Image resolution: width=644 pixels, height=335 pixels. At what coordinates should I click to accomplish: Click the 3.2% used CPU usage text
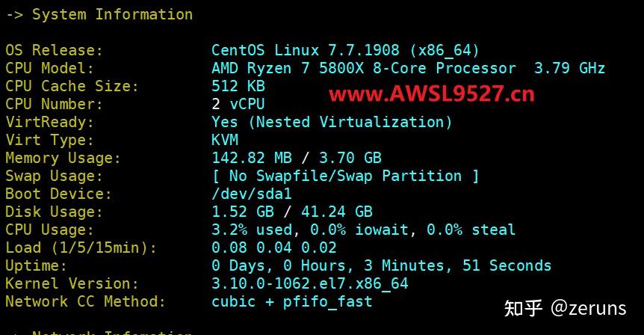click(x=251, y=230)
